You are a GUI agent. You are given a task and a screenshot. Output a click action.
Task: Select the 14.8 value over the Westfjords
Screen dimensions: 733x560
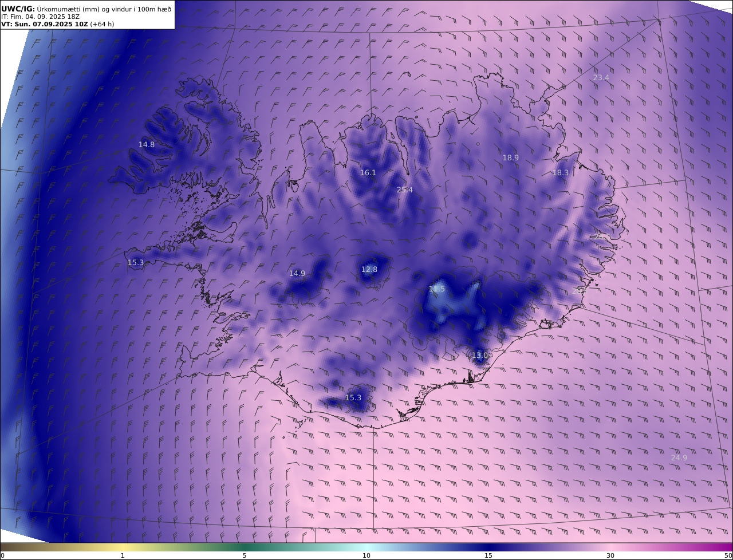coord(147,145)
